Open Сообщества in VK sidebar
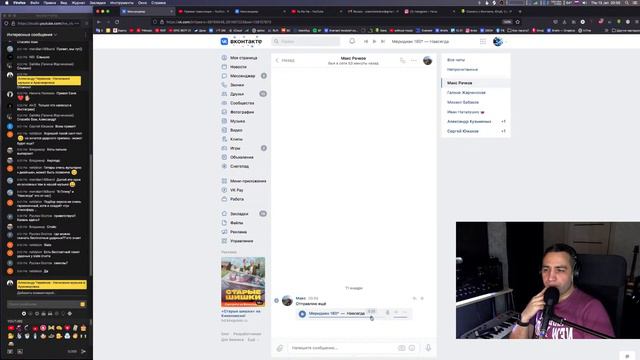This screenshot has width=640, height=360. pyautogui.click(x=242, y=103)
